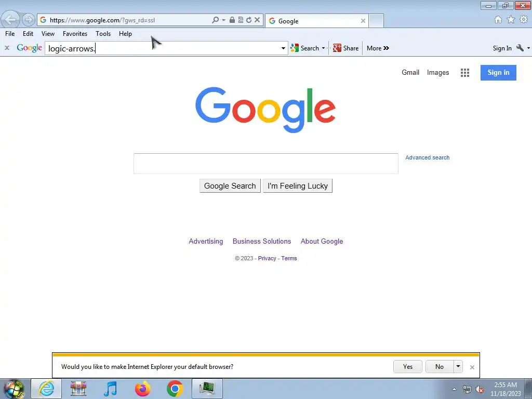Go back with the browser Back arrow

(x=10, y=20)
